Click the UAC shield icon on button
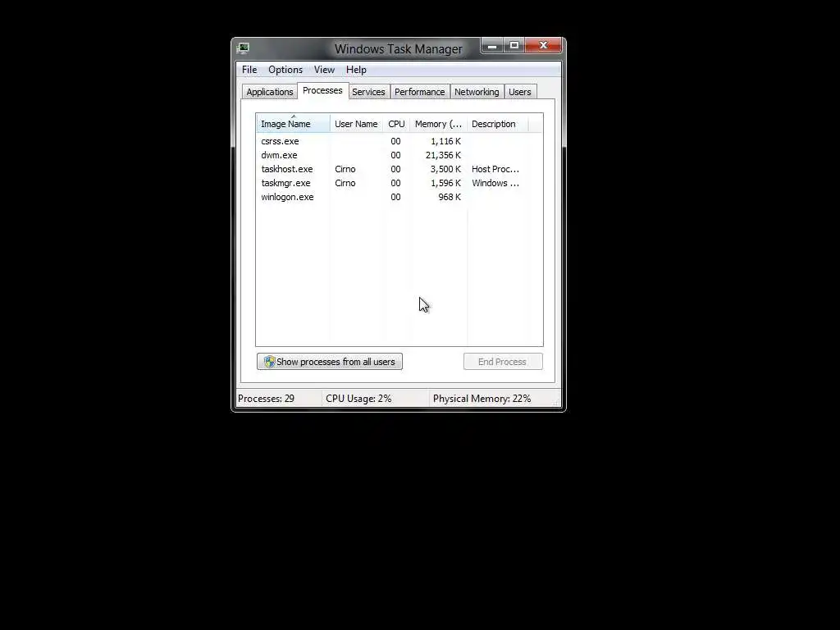Image resolution: width=840 pixels, height=630 pixels. [x=269, y=362]
